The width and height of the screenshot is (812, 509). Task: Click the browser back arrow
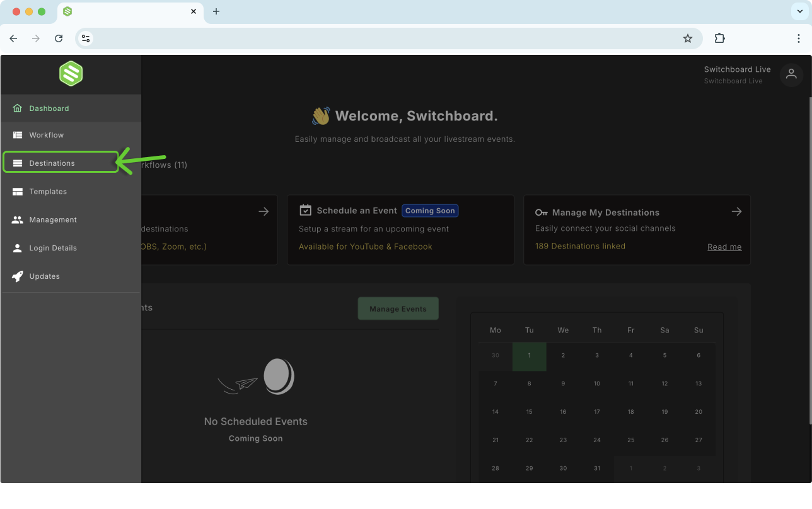(13, 38)
